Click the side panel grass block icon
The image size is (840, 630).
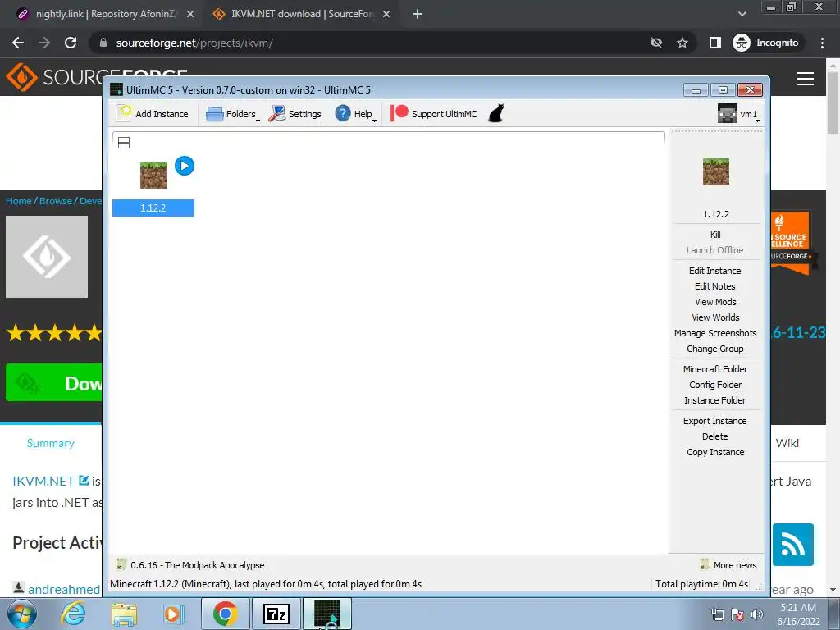coord(715,171)
